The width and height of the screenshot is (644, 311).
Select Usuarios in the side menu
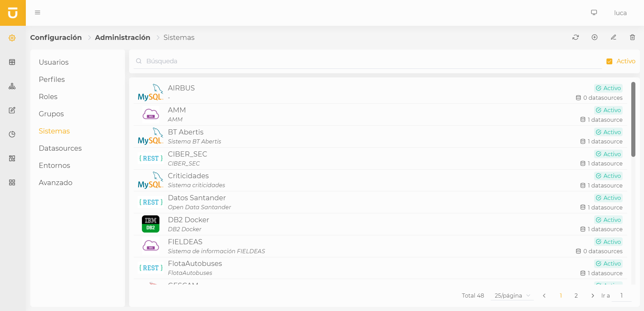tap(54, 62)
